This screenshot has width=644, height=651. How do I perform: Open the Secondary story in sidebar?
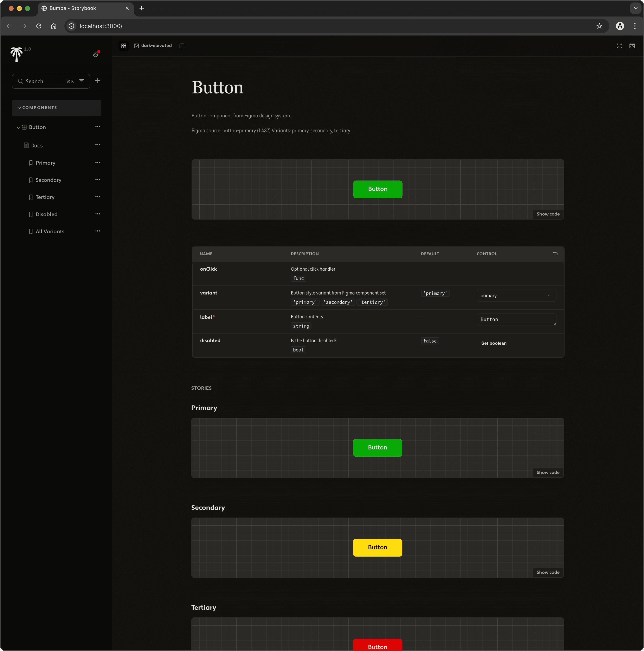[49, 180]
